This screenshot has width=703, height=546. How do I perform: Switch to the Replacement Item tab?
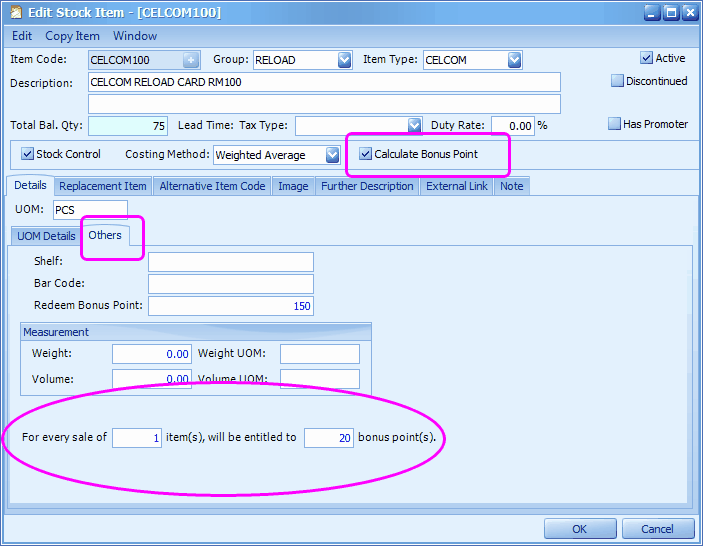pyautogui.click(x=103, y=186)
